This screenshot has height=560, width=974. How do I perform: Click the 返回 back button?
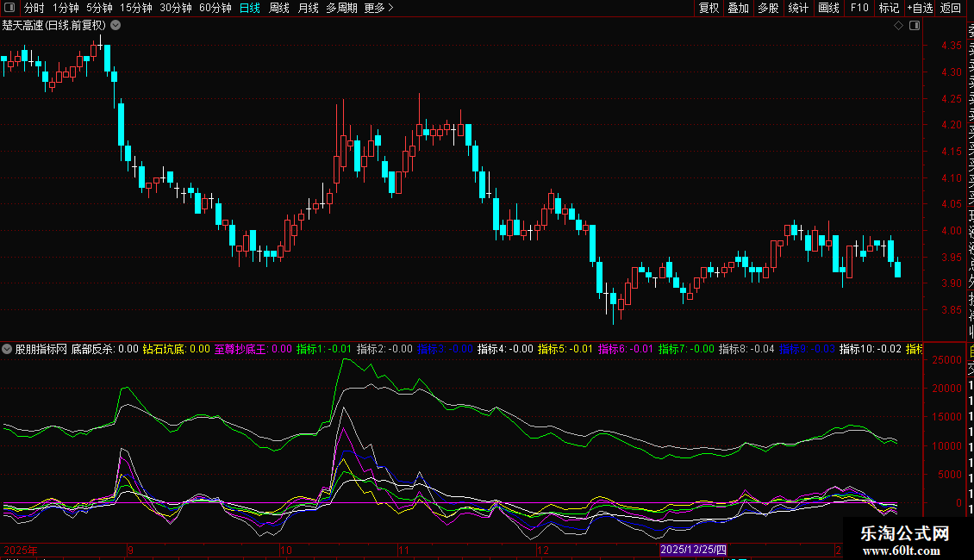click(x=951, y=9)
